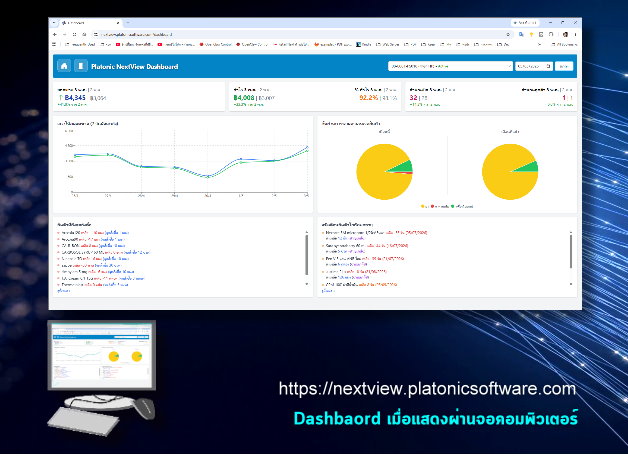Open see-more link under bottom-left list
Screen dimensions: 628x457
64,291
